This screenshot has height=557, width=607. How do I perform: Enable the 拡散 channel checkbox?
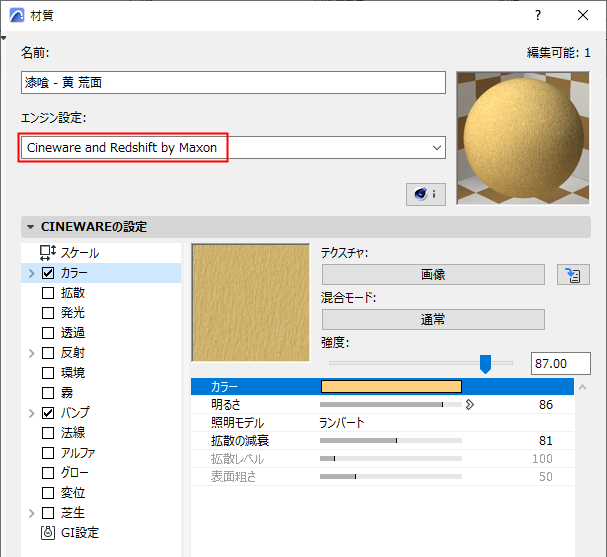[x=48, y=293]
